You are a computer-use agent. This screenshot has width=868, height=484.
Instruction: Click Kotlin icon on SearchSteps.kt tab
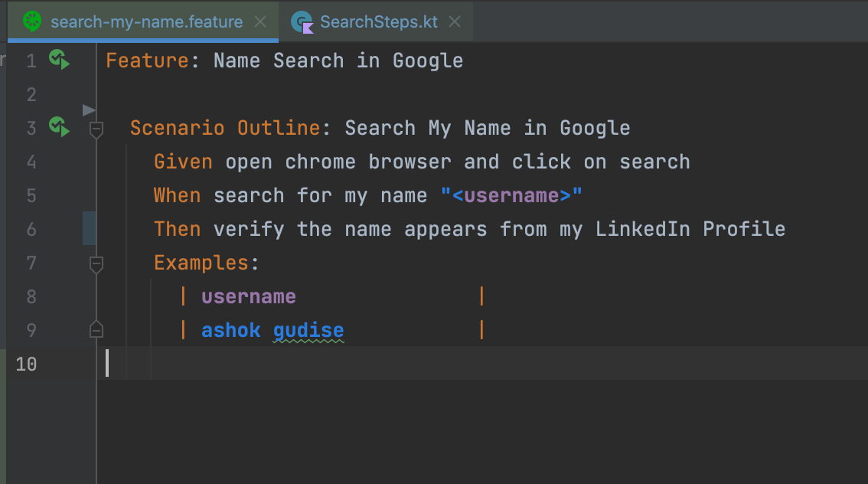point(303,22)
